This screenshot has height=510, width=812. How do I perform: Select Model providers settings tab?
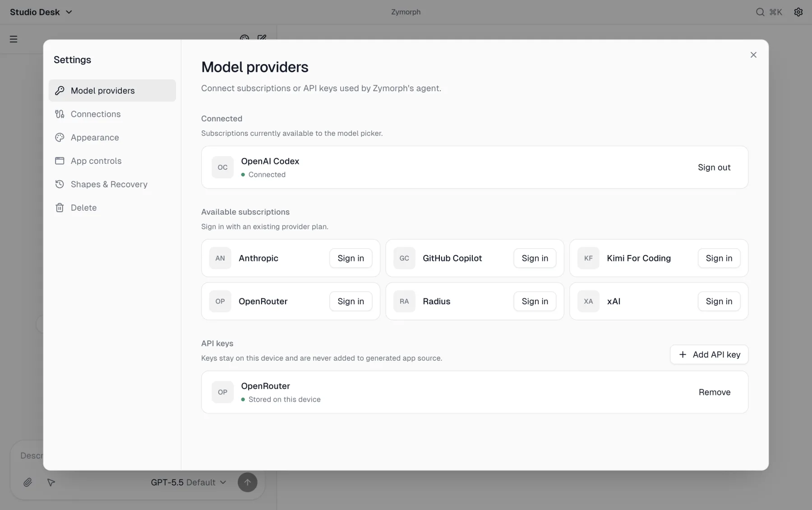112,91
